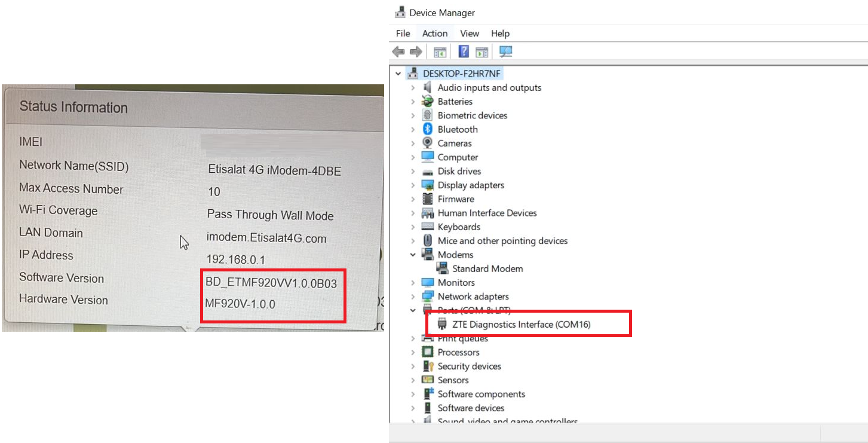Select the Biometric devices fingerprint icon

[x=428, y=115]
